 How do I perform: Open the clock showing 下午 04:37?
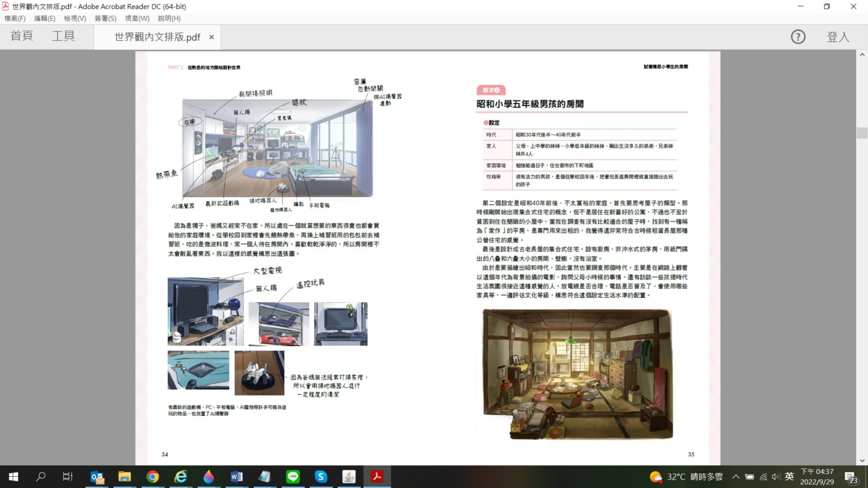pyautogui.click(x=817, y=477)
